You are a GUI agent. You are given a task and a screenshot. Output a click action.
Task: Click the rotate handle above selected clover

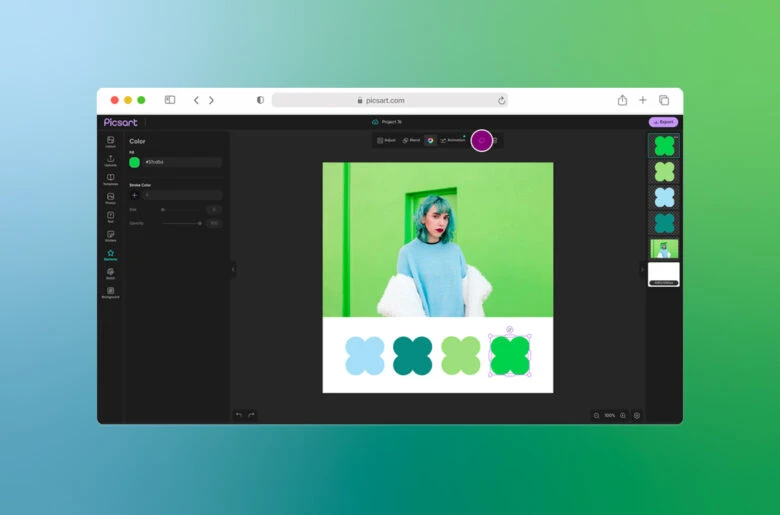pos(509,329)
